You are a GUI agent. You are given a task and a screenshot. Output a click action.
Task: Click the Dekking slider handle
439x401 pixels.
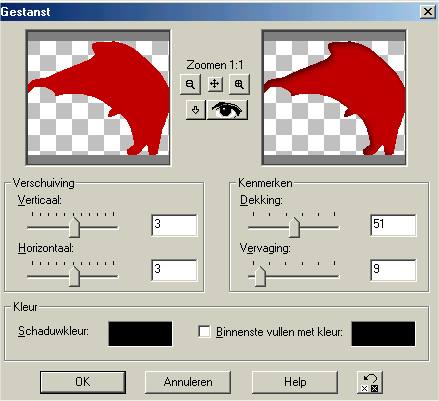coord(294,227)
